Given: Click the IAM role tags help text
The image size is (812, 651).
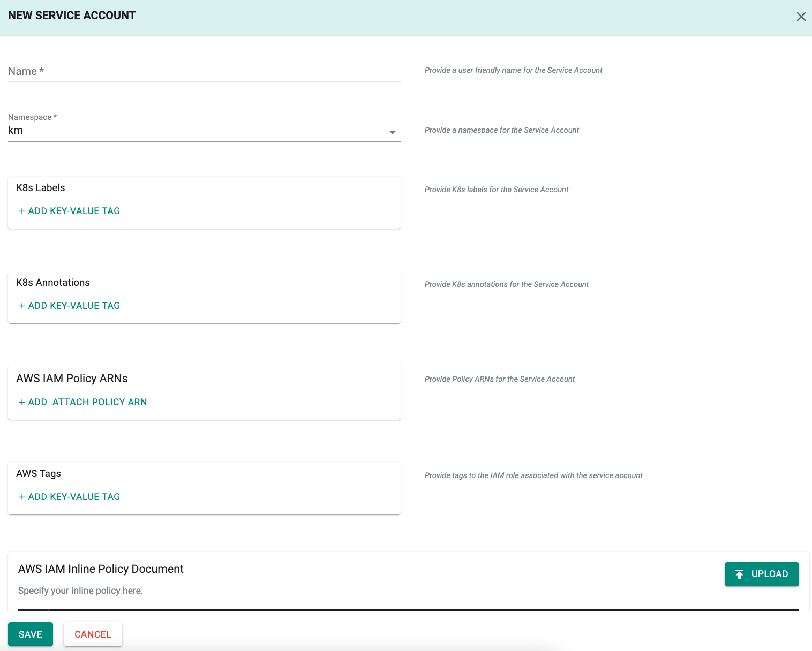Looking at the screenshot, I should 533,475.
